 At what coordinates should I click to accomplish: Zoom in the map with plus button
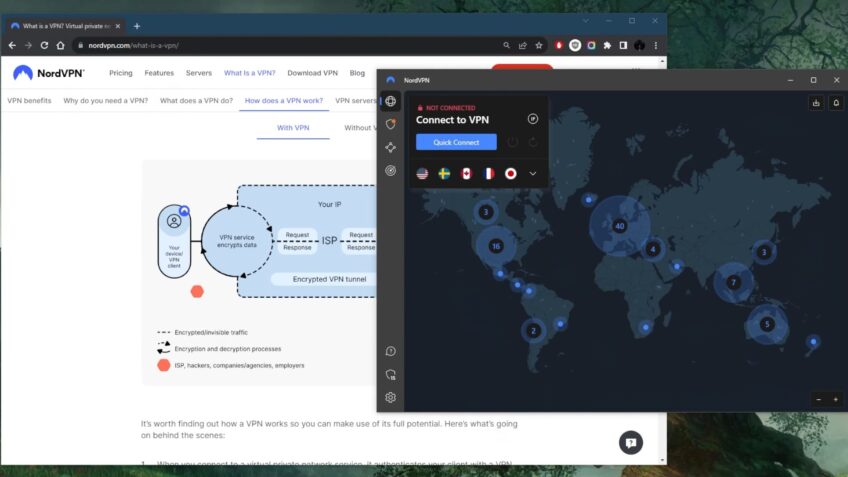tap(836, 399)
